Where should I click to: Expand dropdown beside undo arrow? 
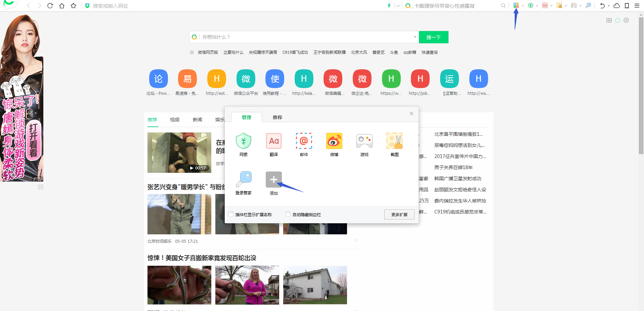coord(609,6)
